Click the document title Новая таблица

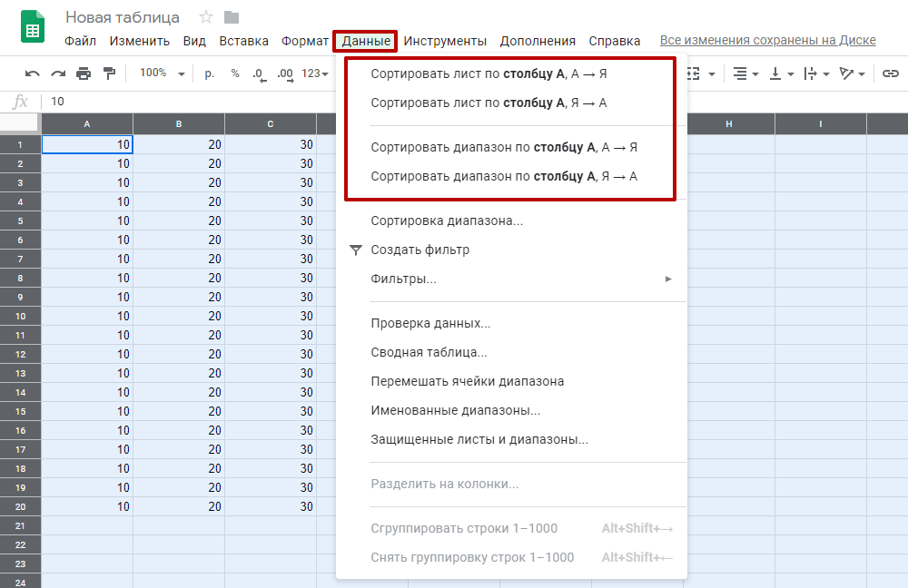tap(123, 17)
